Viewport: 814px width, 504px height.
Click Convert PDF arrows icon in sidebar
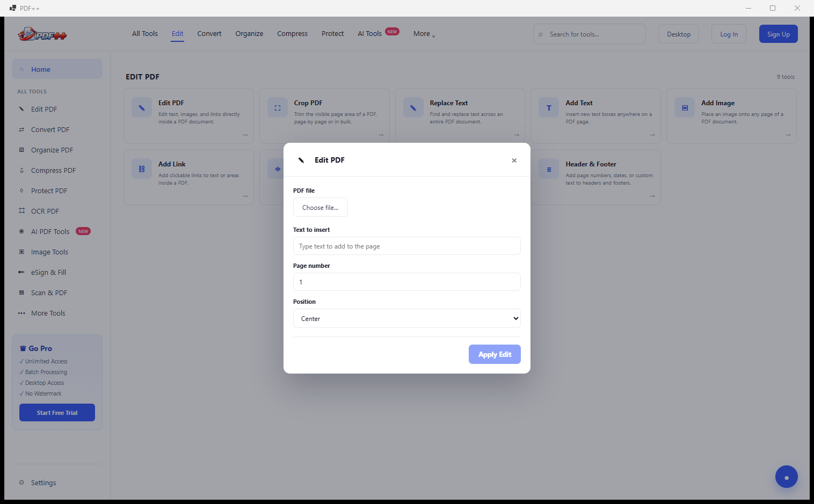tap(21, 129)
